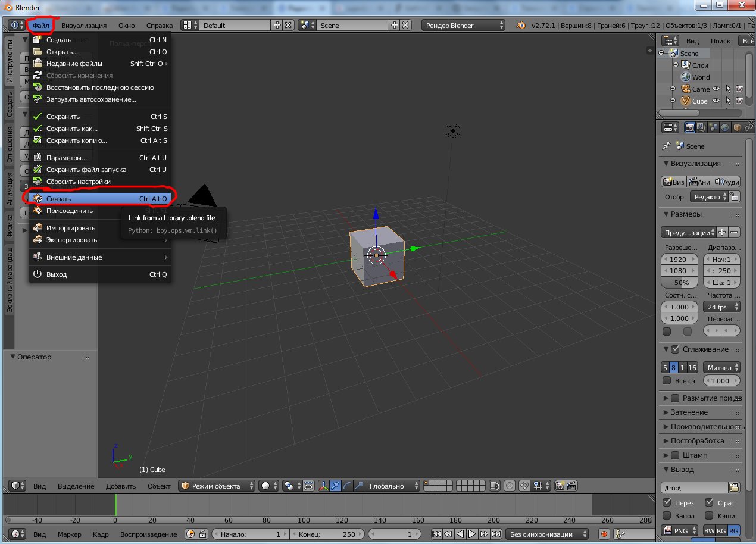Remove a render preset with minus button
This screenshot has height=544, width=756.
735,232
